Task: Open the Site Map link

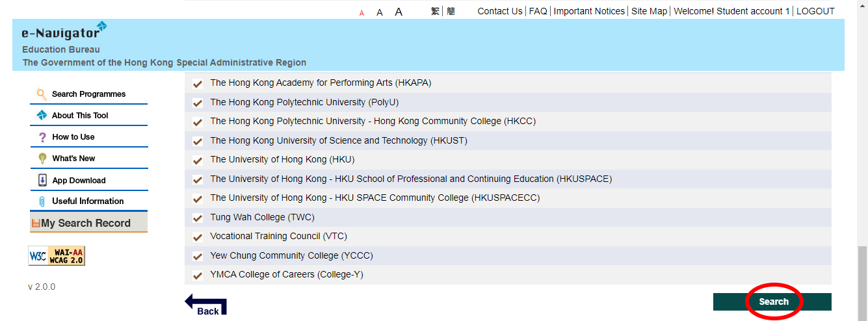Action: coord(649,11)
